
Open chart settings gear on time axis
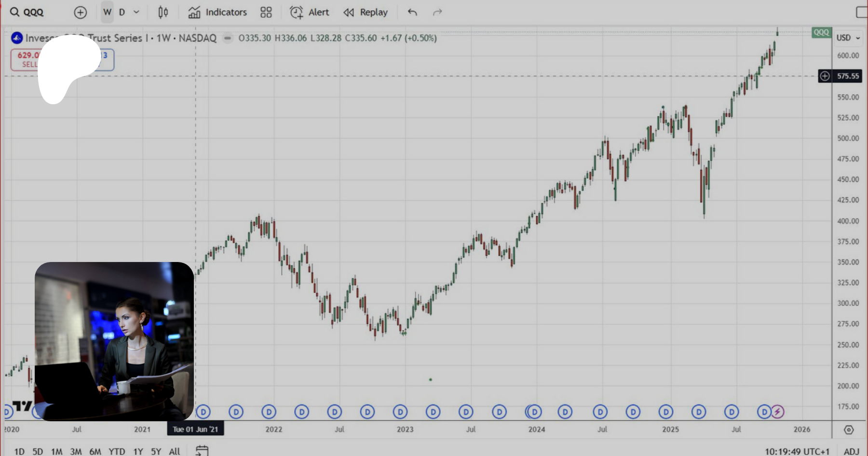849,429
